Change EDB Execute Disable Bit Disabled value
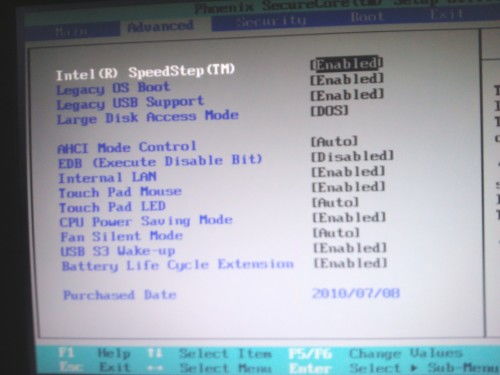This screenshot has width=500, height=375. coord(352,156)
